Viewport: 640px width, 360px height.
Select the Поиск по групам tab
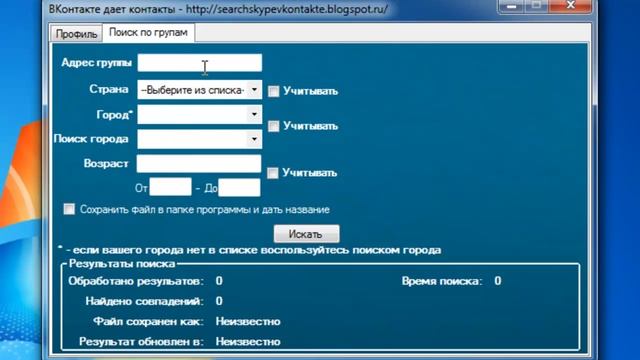coord(149,32)
